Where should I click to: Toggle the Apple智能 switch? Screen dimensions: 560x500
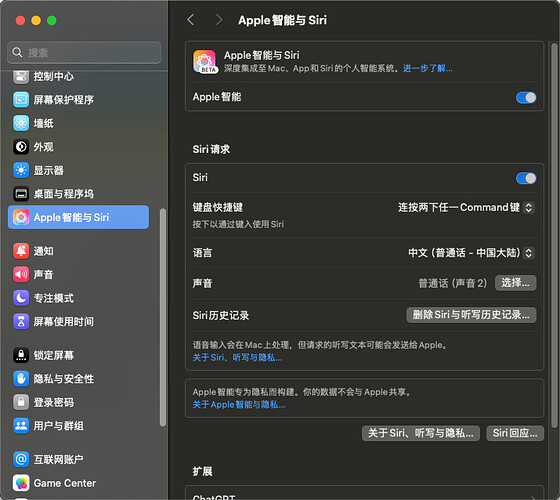click(x=526, y=98)
